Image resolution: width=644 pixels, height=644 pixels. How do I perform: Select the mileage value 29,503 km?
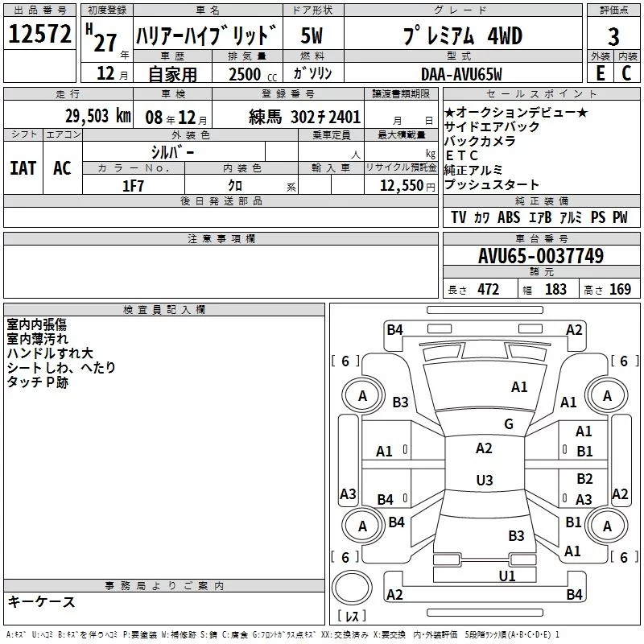point(97,116)
